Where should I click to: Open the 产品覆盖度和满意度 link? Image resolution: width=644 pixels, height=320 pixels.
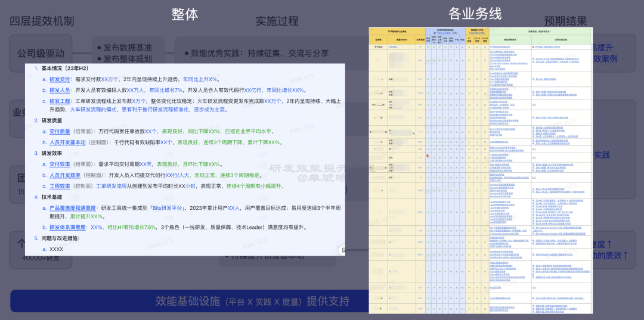[72, 208]
